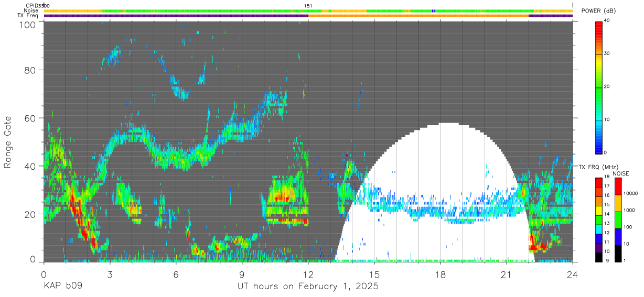
Task: Click the '10000' label on NOISE colorbar
Action: tap(630, 193)
